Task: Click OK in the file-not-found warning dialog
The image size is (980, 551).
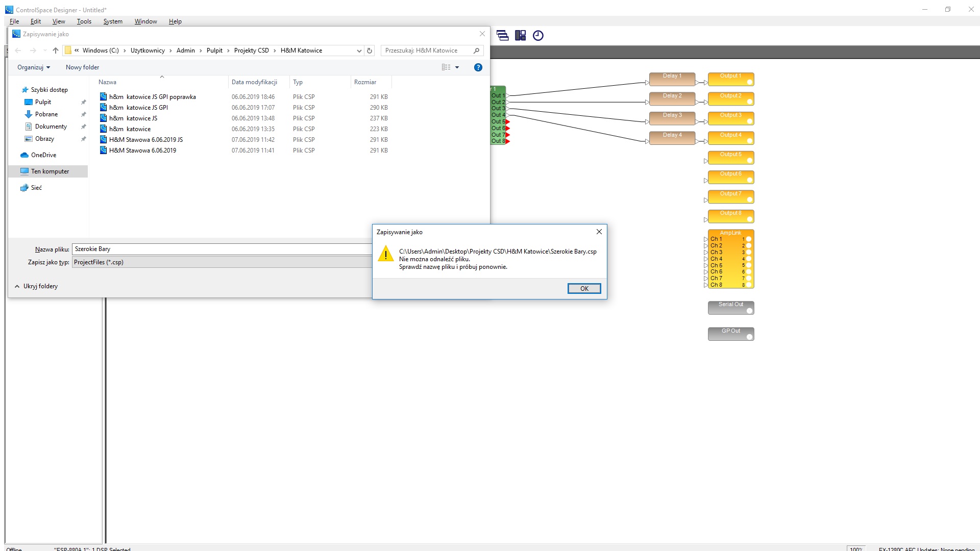Action: click(x=584, y=288)
